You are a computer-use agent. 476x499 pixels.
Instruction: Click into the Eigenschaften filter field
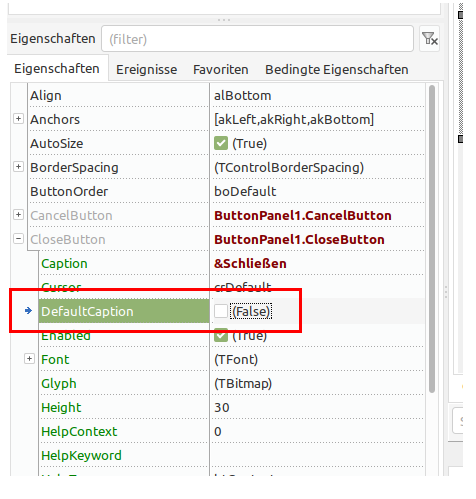point(257,39)
